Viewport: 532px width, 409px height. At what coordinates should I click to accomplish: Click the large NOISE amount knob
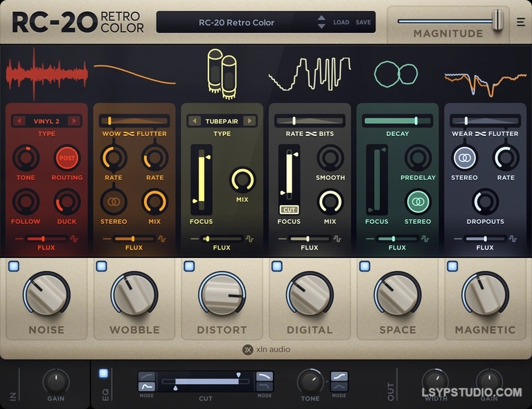coord(46,294)
